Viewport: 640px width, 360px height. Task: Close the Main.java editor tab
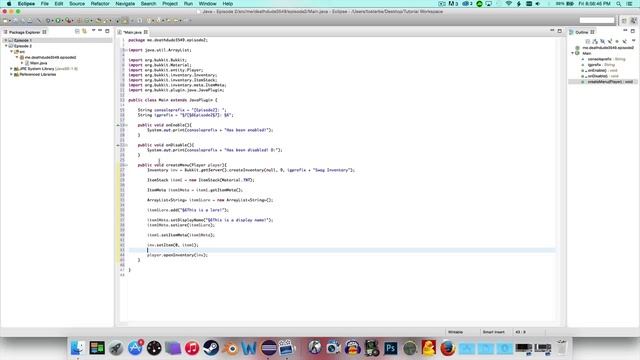point(146,32)
